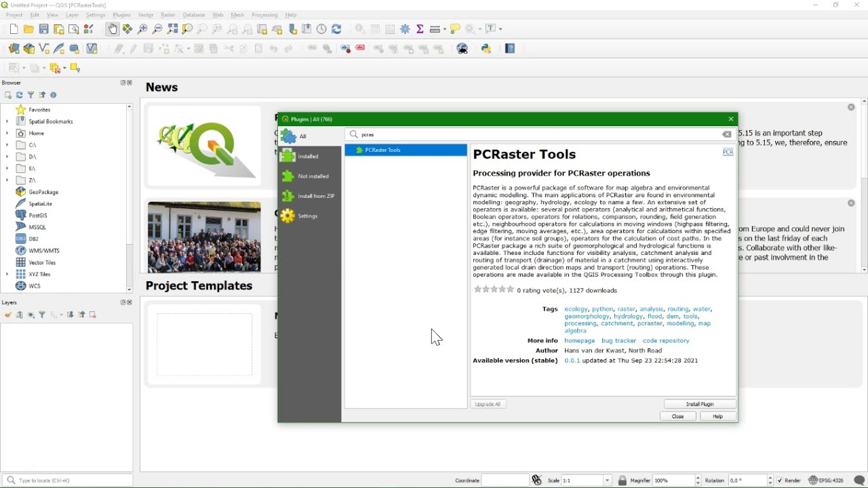
Task: Click the EPSG:4326 CRS button
Action: pyautogui.click(x=827, y=481)
